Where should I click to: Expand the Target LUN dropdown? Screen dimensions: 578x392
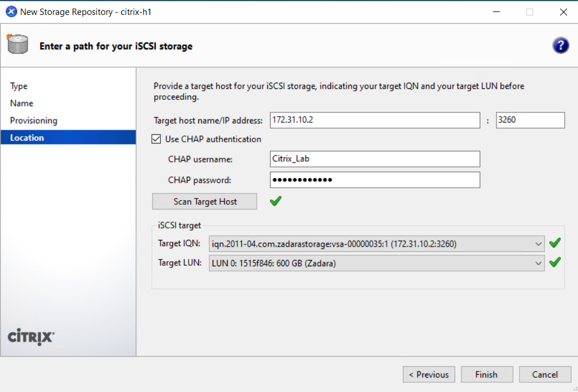tap(377, 263)
